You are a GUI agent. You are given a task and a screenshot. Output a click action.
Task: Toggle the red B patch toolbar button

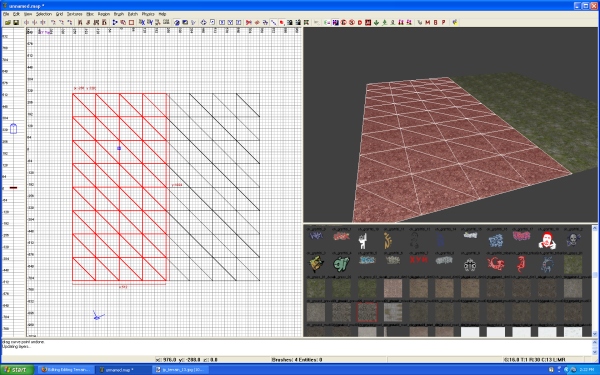pos(435,23)
